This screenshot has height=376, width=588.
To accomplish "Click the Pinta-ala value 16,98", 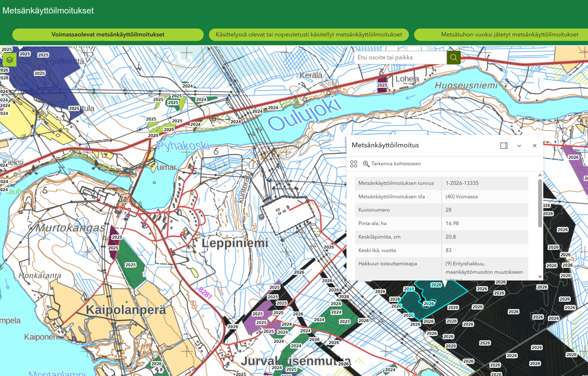I will click(x=452, y=223).
